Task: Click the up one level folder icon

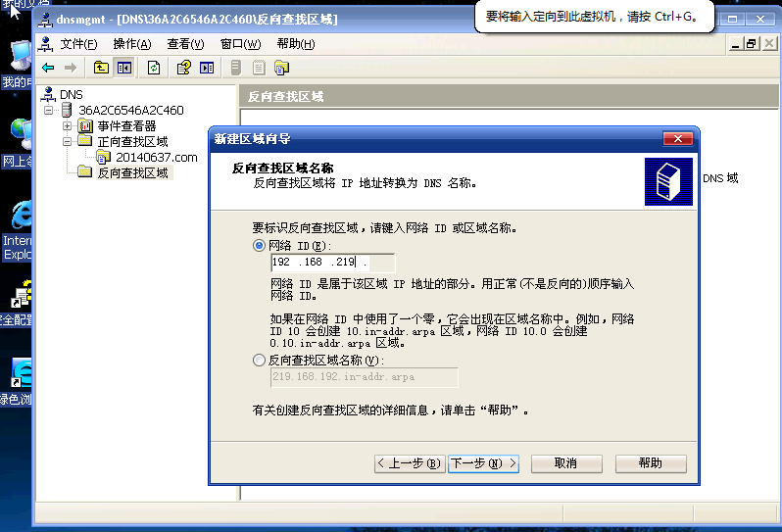Action: 101,68
